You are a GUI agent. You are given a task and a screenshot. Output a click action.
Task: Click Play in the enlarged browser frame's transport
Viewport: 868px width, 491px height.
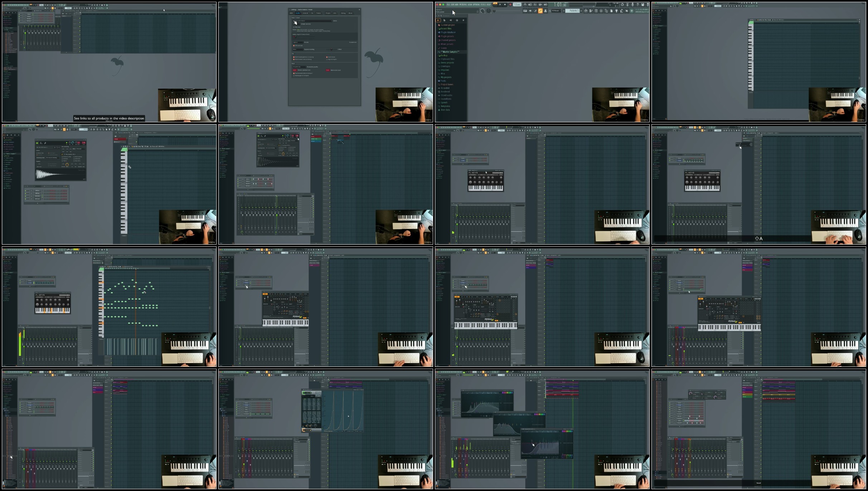500,5
